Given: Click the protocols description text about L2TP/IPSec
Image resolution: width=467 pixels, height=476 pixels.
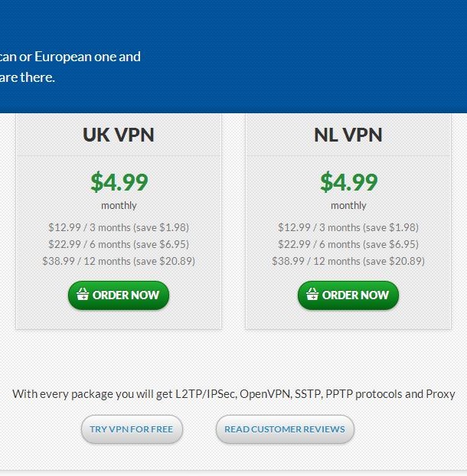Looking at the screenshot, I should 233,394.
